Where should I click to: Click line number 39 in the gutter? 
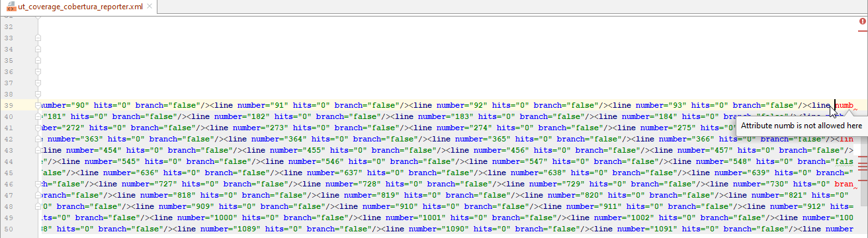9,106
